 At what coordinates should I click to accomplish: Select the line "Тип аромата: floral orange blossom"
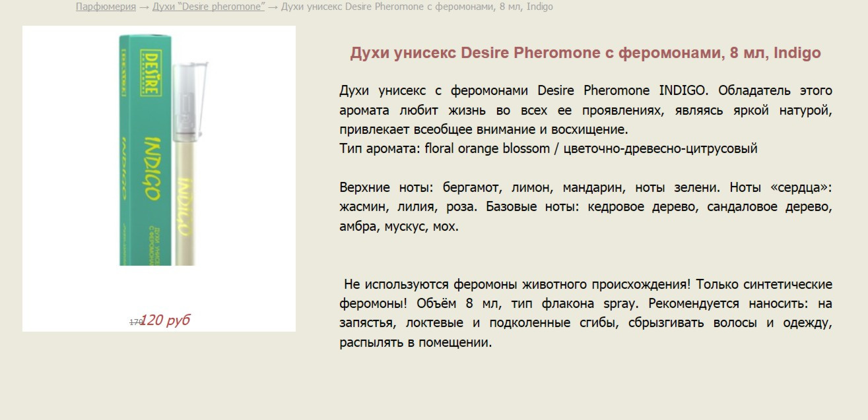pos(549,148)
